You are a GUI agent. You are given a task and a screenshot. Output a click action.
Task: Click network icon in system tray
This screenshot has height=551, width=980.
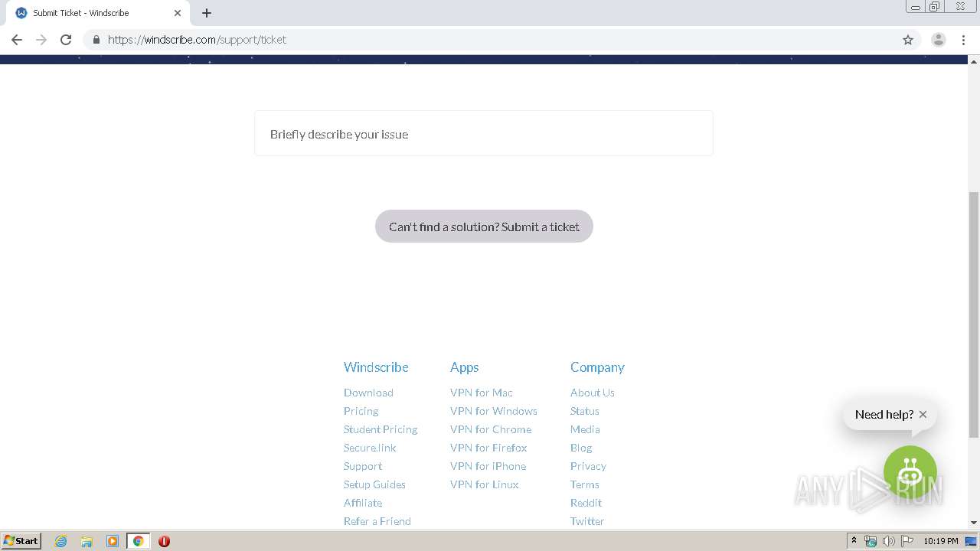pos(871,541)
